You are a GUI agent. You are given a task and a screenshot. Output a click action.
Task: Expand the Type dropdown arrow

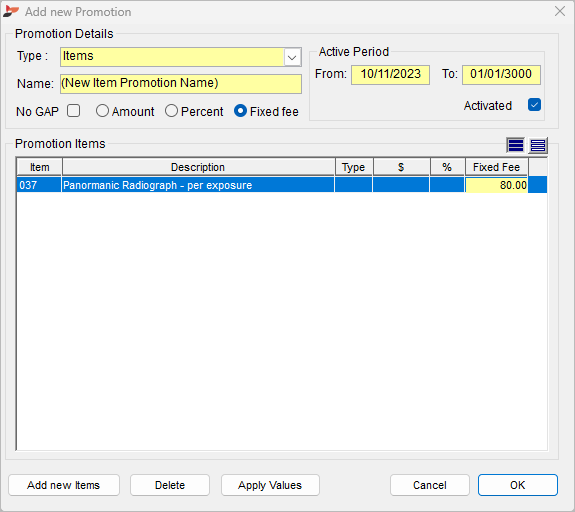pos(292,57)
